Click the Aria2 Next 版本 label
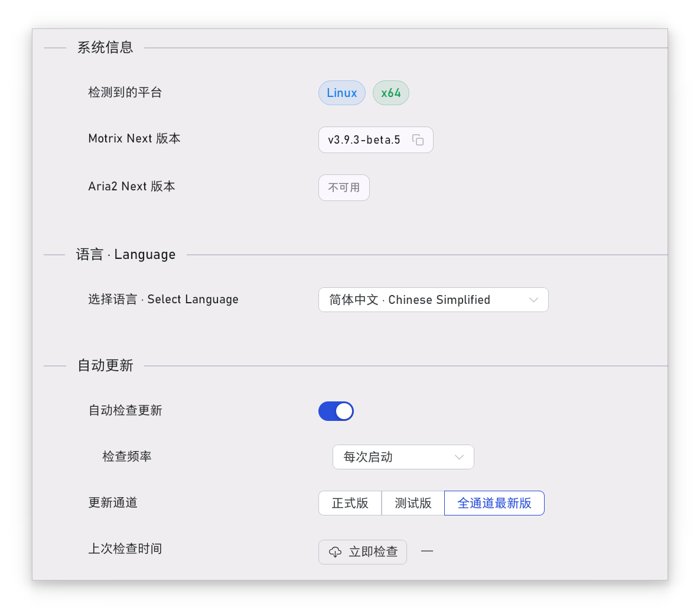This screenshot has height=616, width=700. 132,186
